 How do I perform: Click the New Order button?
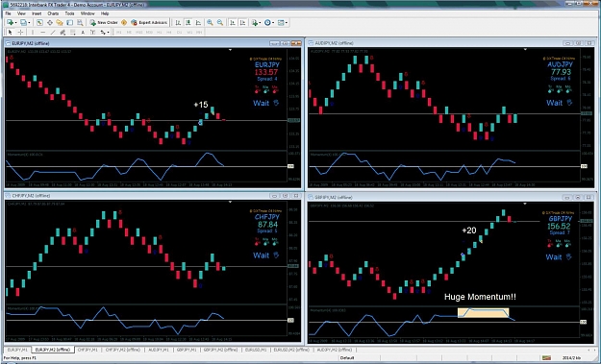[104, 23]
